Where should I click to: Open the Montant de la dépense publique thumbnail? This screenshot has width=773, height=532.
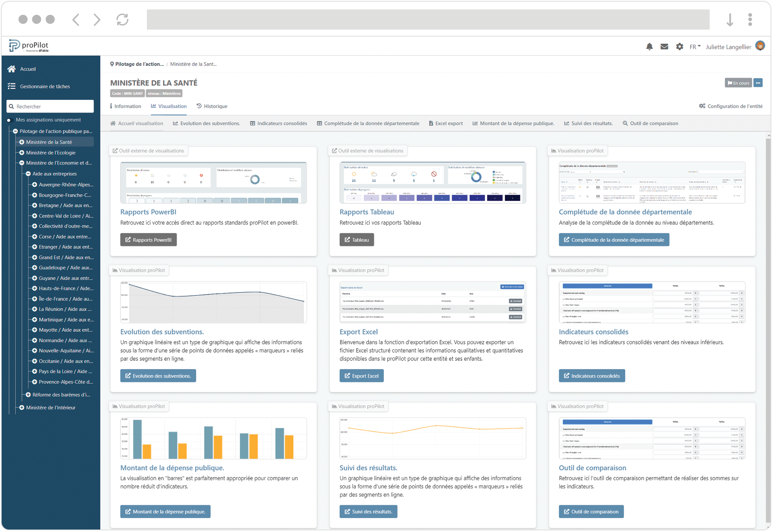tap(213, 438)
